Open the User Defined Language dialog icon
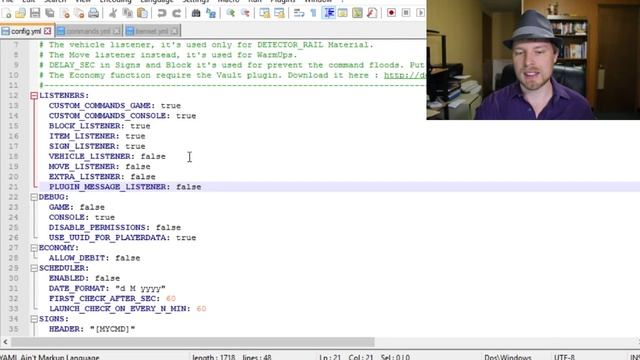The width and height of the screenshot is (640, 360). coord(342,13)
